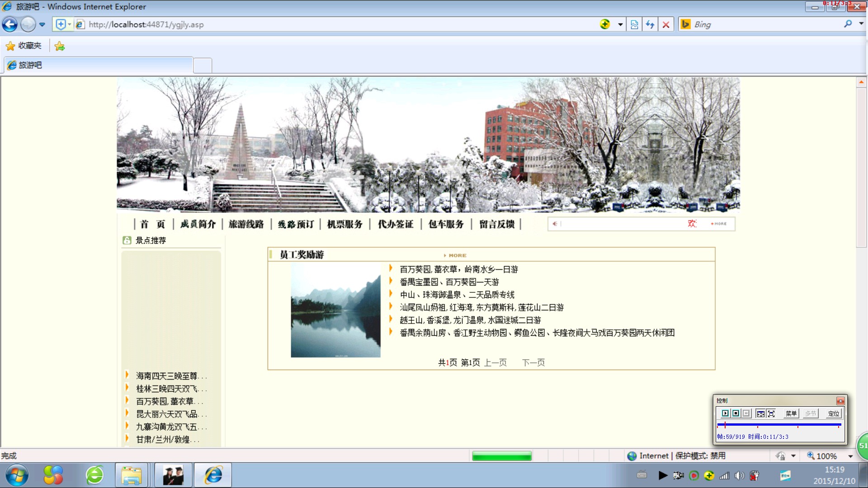Screen dimensions: 868x488
Task: Click the scroll up arrow of the page scrollbar
Action: click(x=861, y=82)
